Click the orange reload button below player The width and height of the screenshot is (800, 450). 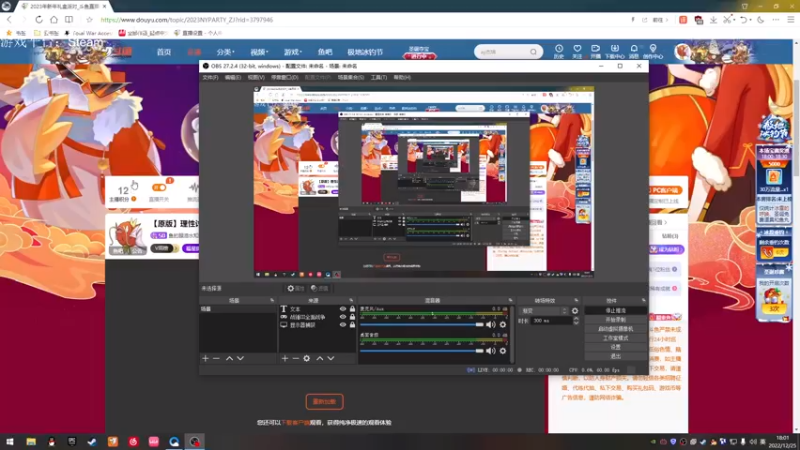(x=324, y=402)
